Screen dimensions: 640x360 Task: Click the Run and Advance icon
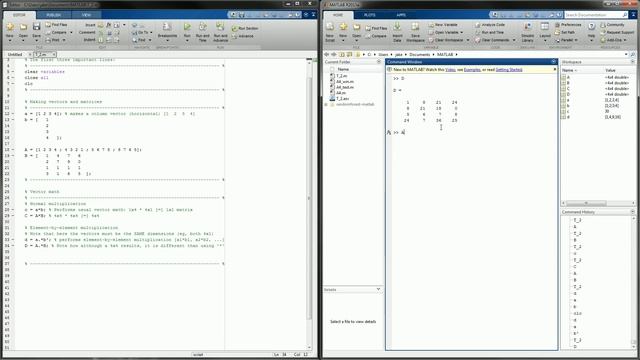(x=220, y=27)
